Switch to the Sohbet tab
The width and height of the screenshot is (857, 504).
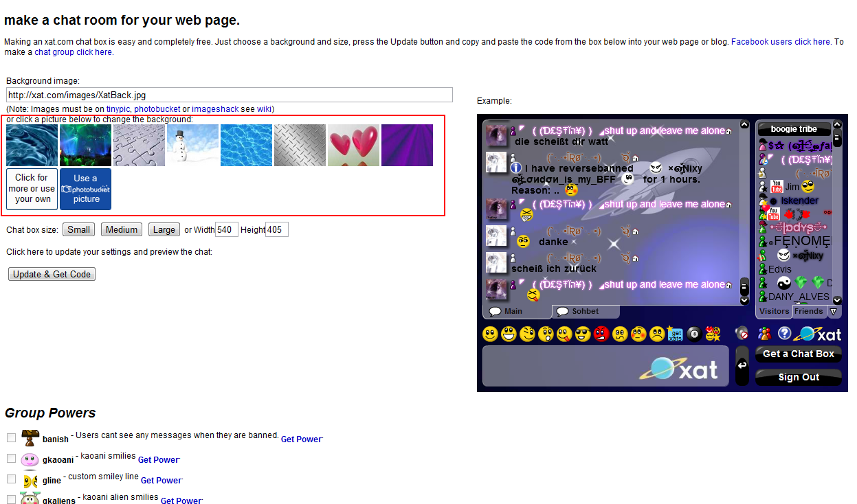tap(584, 311)
